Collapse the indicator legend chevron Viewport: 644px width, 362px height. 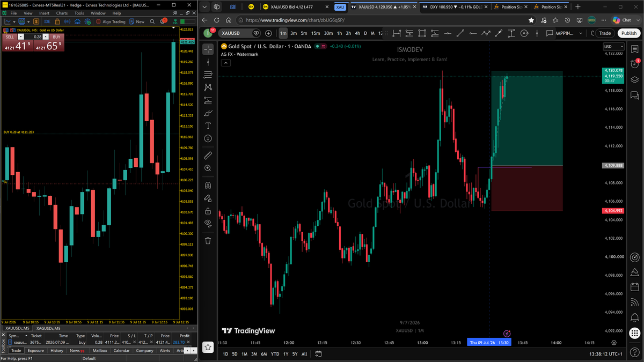(x=226, y=63)
